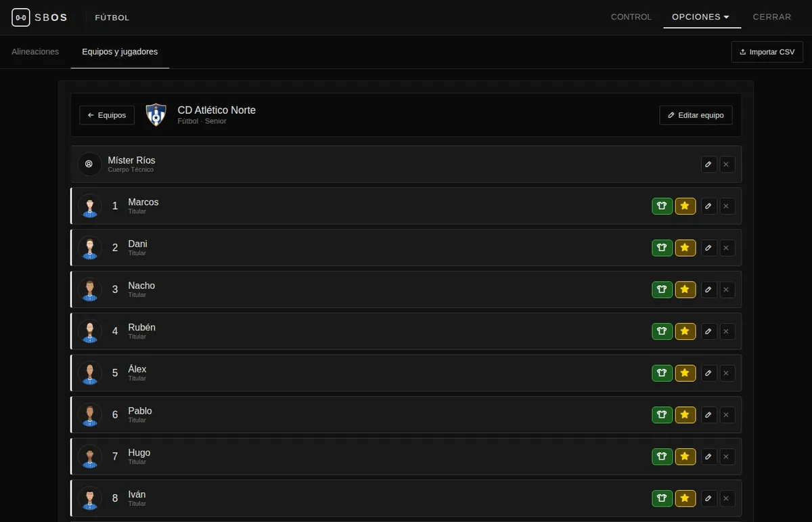812x522 pixels.
Task: Edit player Dani's details
Action: [x=708, y=248]
